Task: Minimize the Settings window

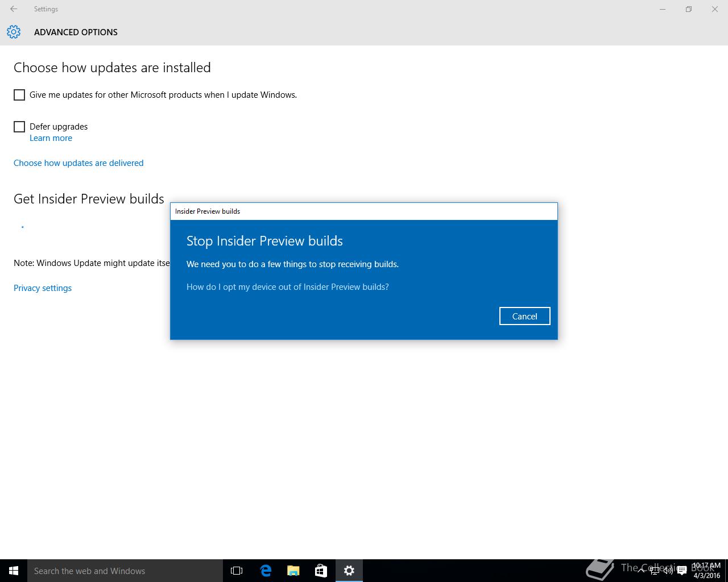Action: point(663,9)
